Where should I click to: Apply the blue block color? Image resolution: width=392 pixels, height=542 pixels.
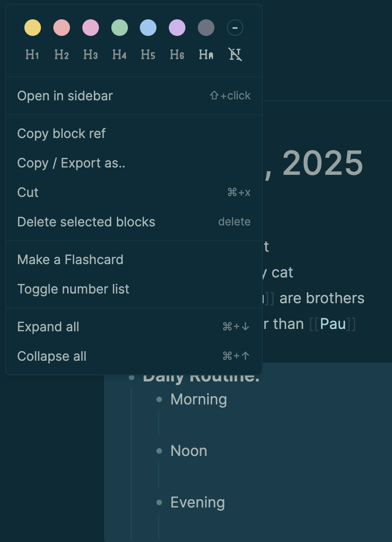pyautogui.click(x=148, y=28)
